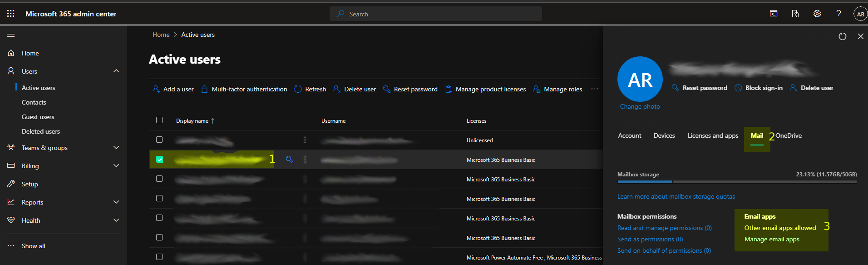Uncheck the selected user's checkbox
Screen dimensions: 868x265
pos(159,159)
